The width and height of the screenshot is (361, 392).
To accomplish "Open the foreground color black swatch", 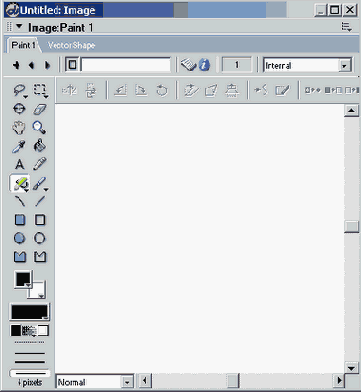I will (x=23, y=279).
